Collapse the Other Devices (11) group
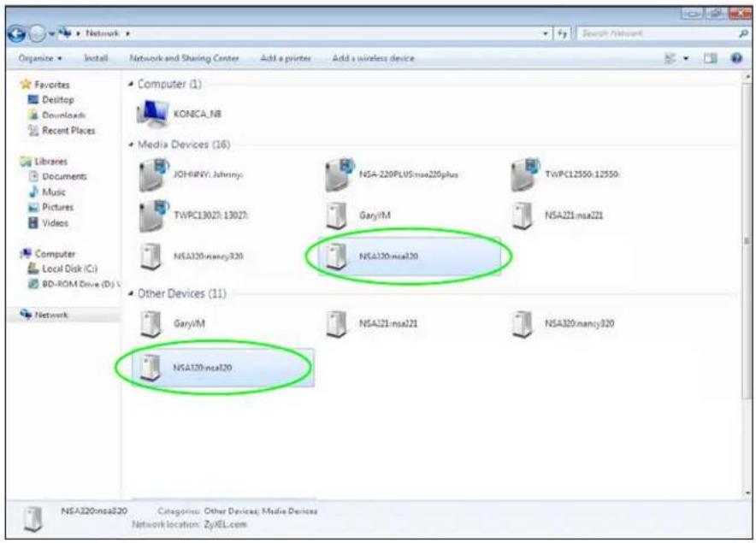This screenshot has height=543, width=756. [131, 293]
